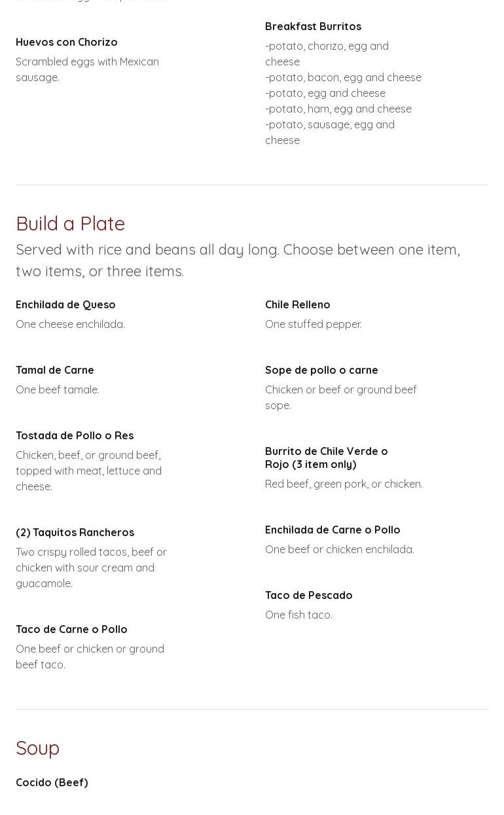The width and height of the screenshot is (504, 815).
Task: Select the Enchilada de Queso item
Action: tap(65, 304)
